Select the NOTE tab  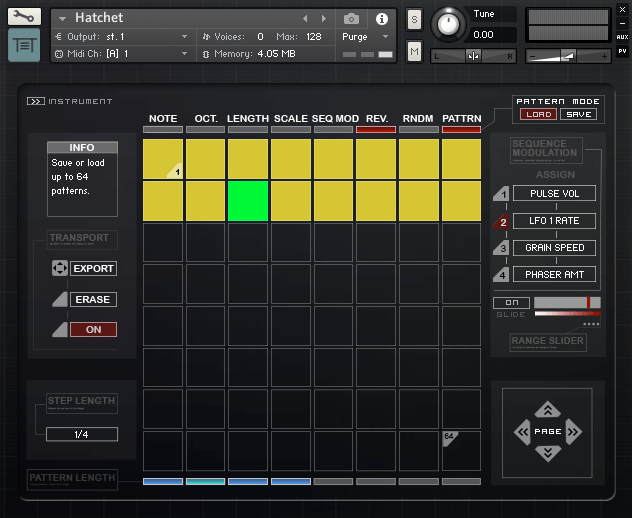[x=163, y=119]
